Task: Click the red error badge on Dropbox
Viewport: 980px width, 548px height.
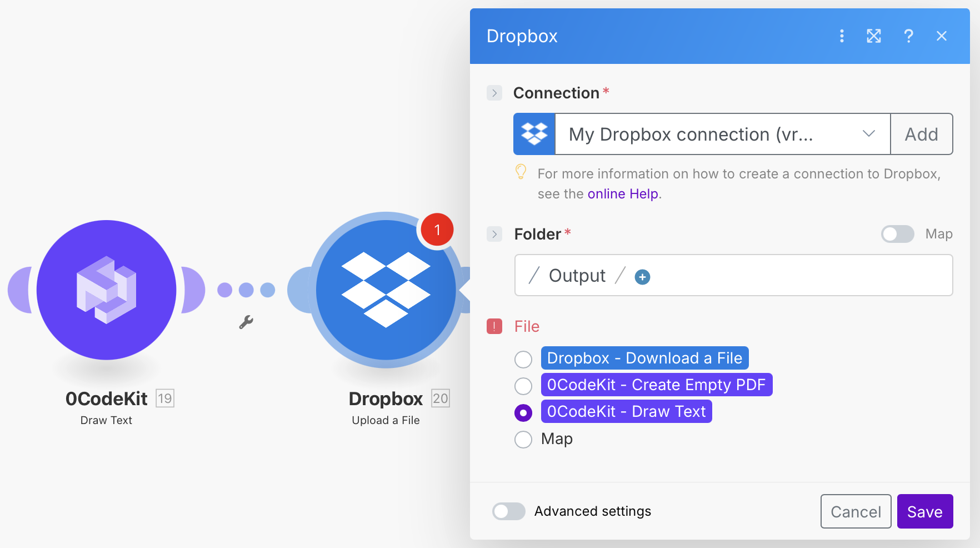Action: click(437, 230)
